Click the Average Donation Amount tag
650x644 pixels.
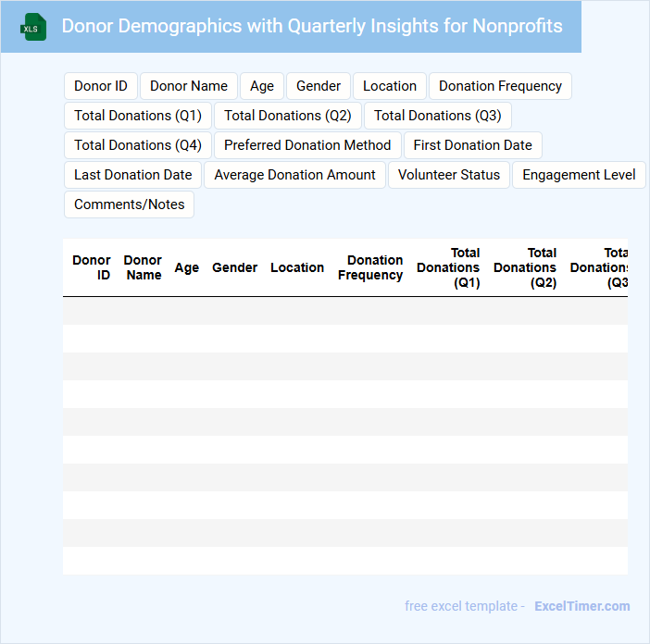click(x=294, y=175)
